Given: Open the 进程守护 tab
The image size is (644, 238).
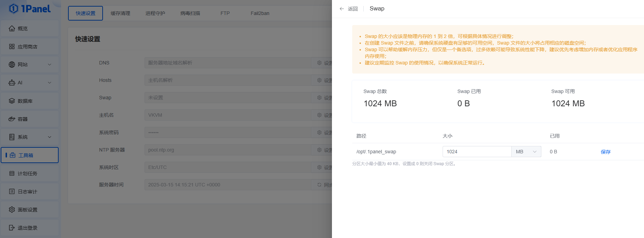Looking at the screenshot, I should tap(155, 13).
